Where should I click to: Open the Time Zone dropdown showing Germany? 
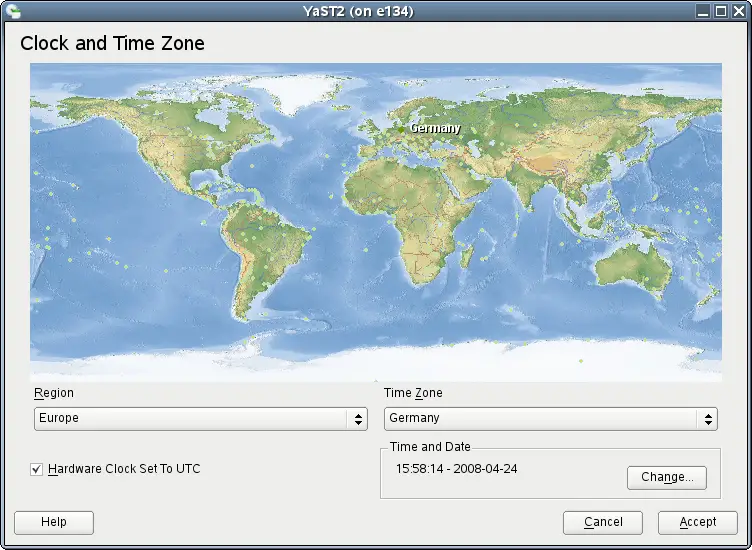click(551, 419)
